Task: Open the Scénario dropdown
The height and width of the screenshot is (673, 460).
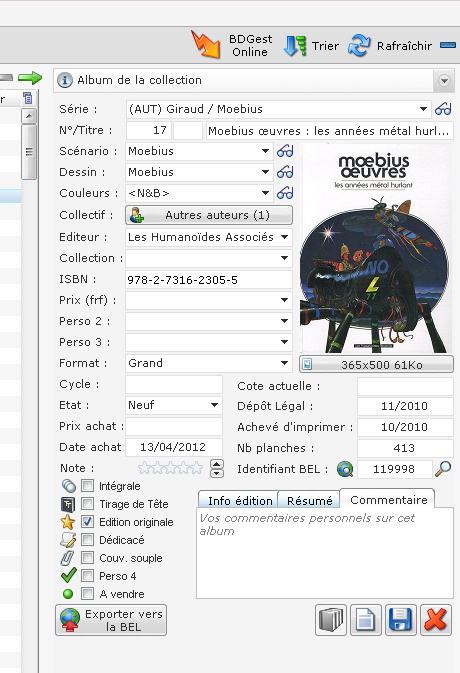Action: pyautogui.click(x=266, y=151)
